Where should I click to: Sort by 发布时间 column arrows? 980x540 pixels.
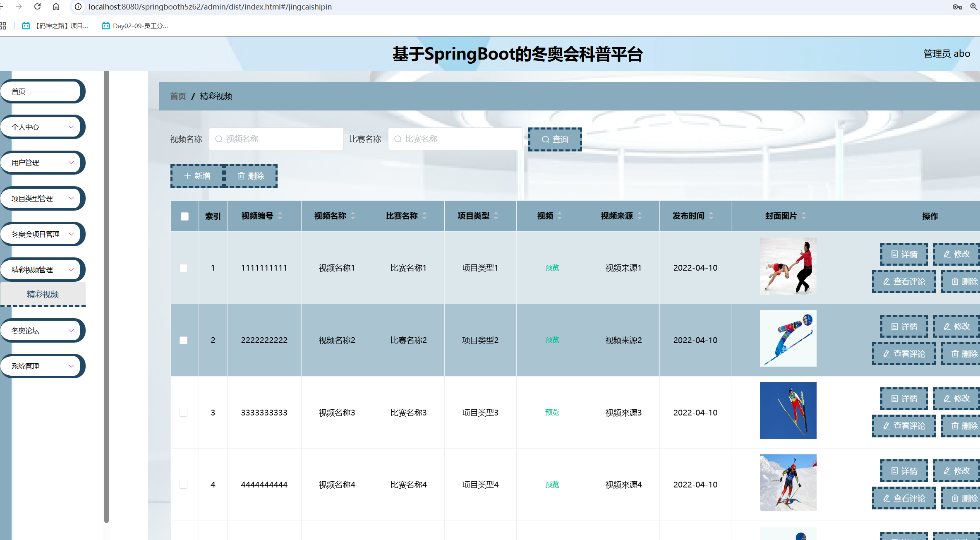click(x=711, y=216)
